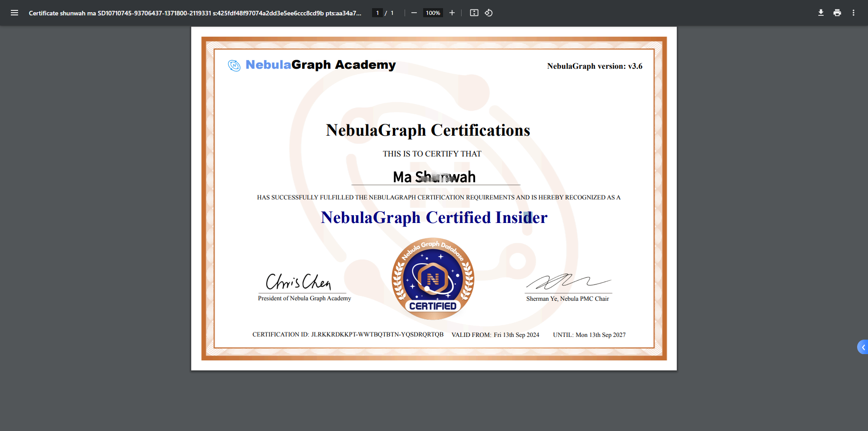868x431 pixels.
Task: Click the Chris Chen signature
Action: pos(299,282)
